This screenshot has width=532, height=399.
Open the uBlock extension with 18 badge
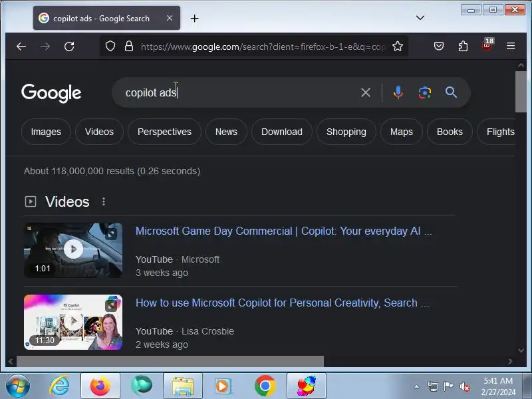click(487, 45)
